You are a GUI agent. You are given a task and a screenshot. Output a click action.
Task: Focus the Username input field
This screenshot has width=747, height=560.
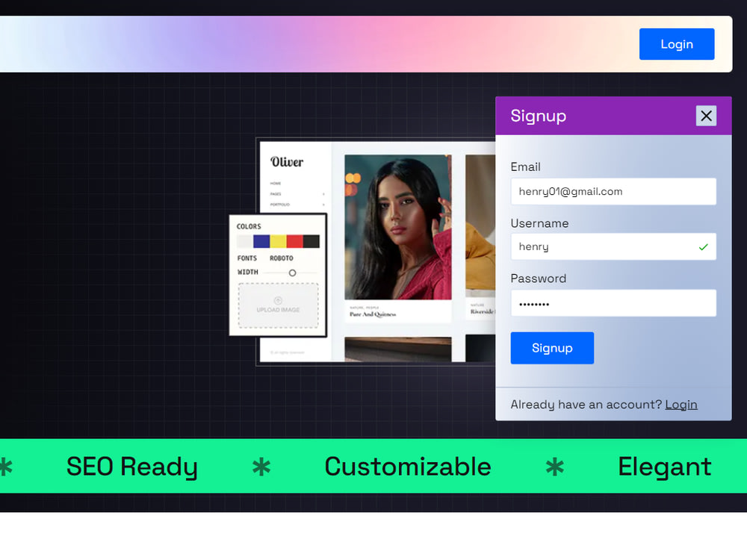[x=613, y=246]
